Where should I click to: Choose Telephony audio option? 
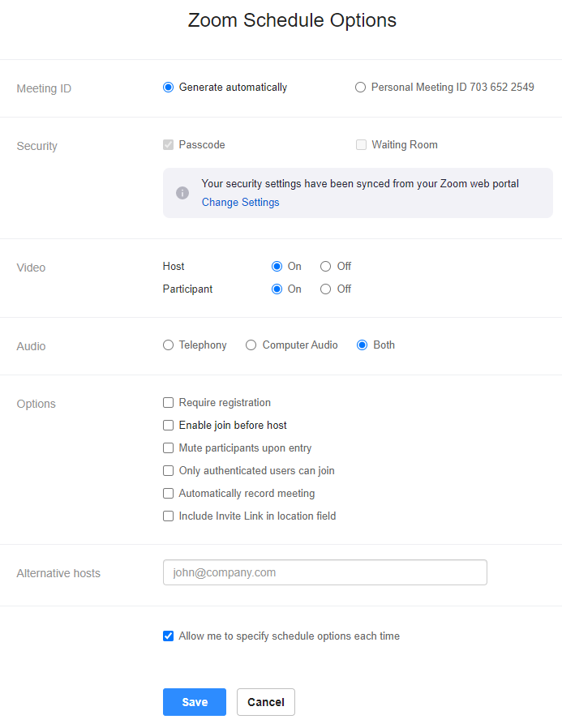point(168,345)
